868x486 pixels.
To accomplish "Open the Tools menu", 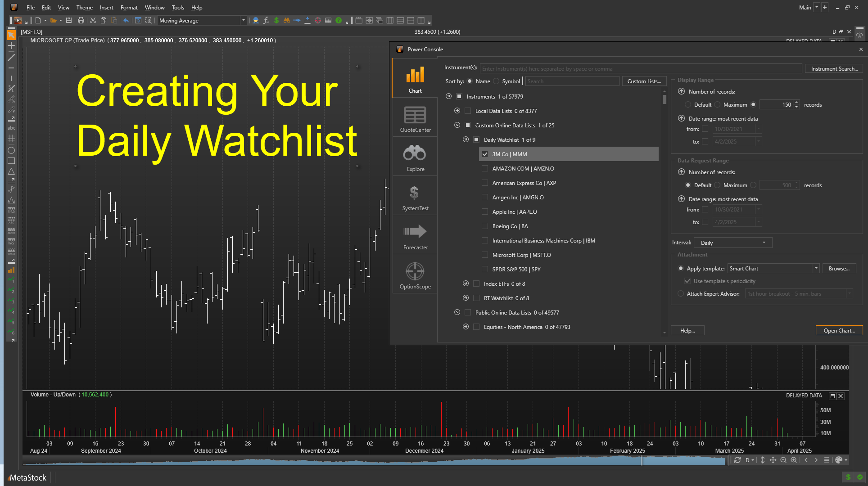I will [x=178, y=8].
